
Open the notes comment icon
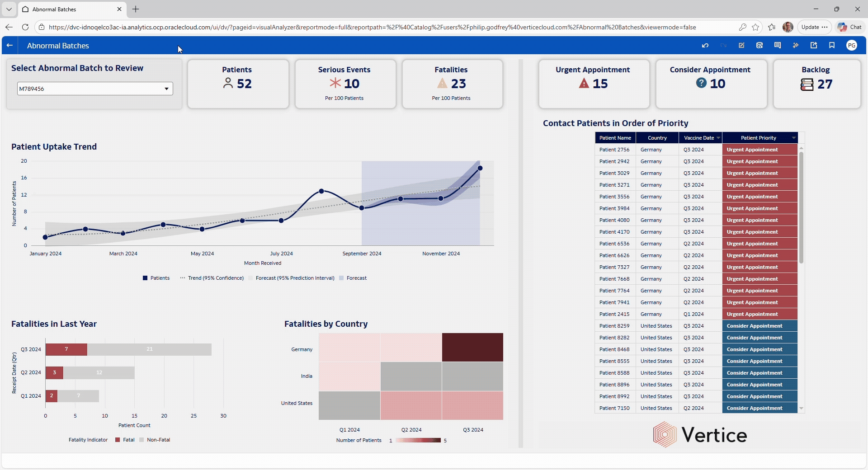pos(778,46)
